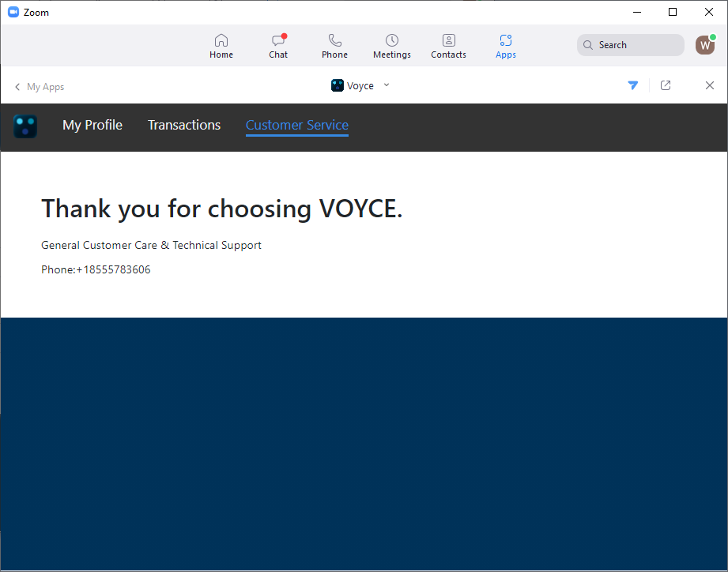Open the Phone section
The height and width of the screenshot is (572, 728).
pos(334,45)
